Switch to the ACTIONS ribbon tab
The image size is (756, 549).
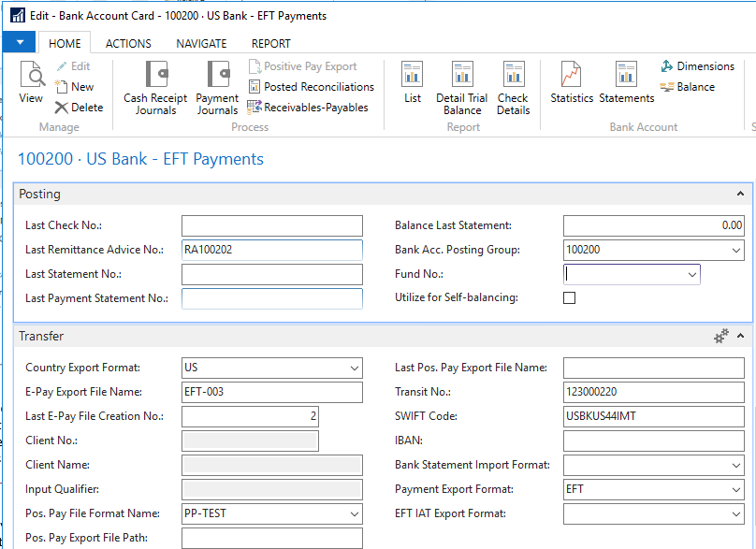click(x=128, y=43)
